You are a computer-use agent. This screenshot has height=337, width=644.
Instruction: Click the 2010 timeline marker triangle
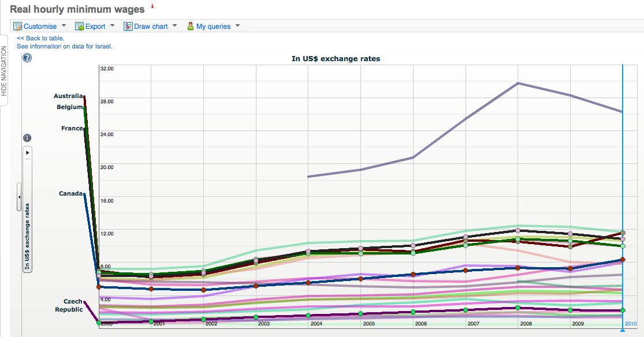[x=623, y=329]
